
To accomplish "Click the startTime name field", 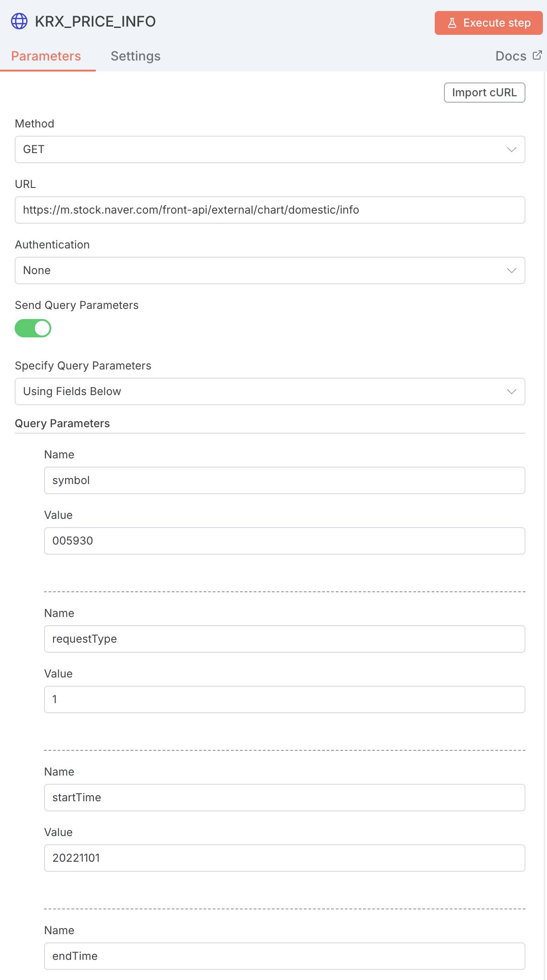I will (x=284, y=798).
